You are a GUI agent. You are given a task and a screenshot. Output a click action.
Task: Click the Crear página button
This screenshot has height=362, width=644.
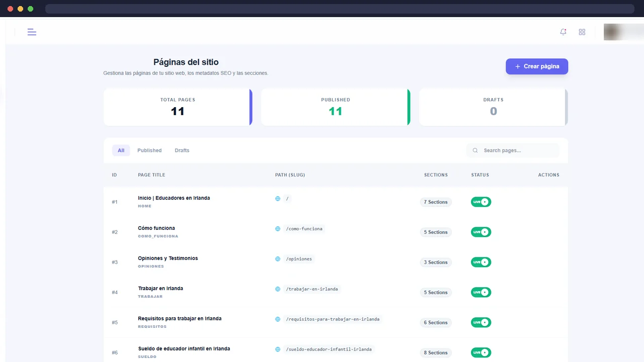tap(537, 66)
